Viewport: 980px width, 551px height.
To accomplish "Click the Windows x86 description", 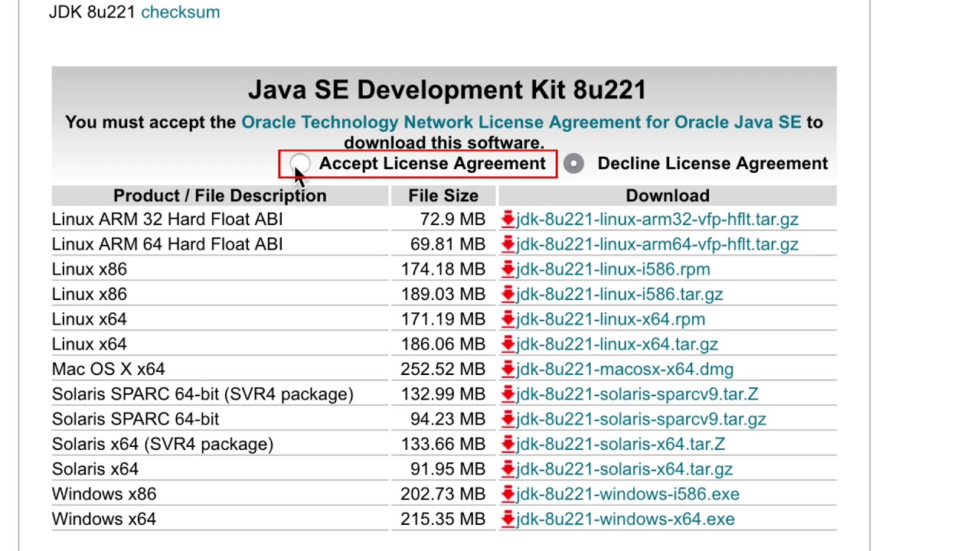I will (104, 494).
